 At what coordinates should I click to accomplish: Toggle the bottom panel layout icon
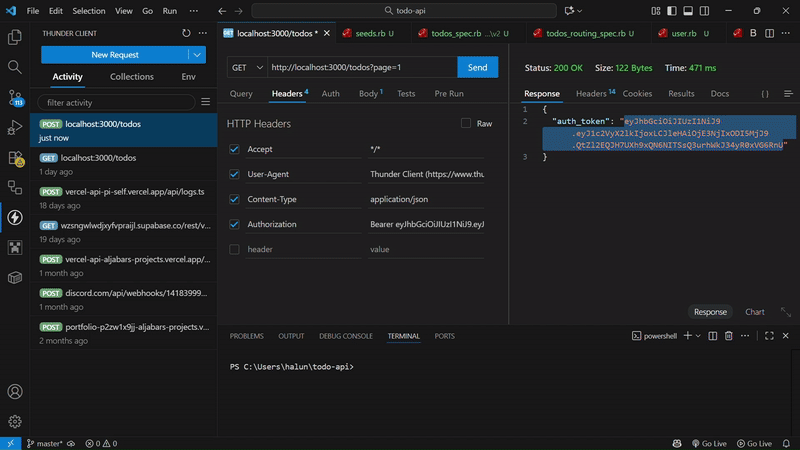(x=688, y=11)
